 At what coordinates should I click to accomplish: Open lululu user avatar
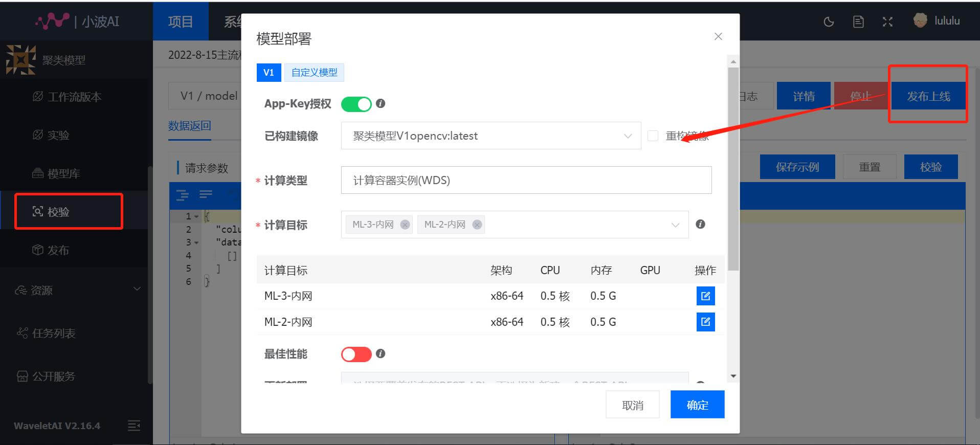tap(920, 20)
